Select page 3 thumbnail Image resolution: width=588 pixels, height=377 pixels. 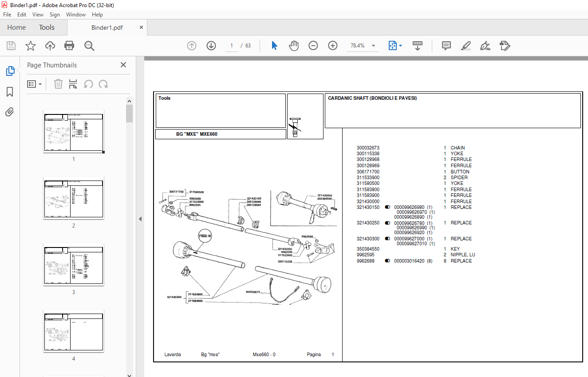[74, 264]
